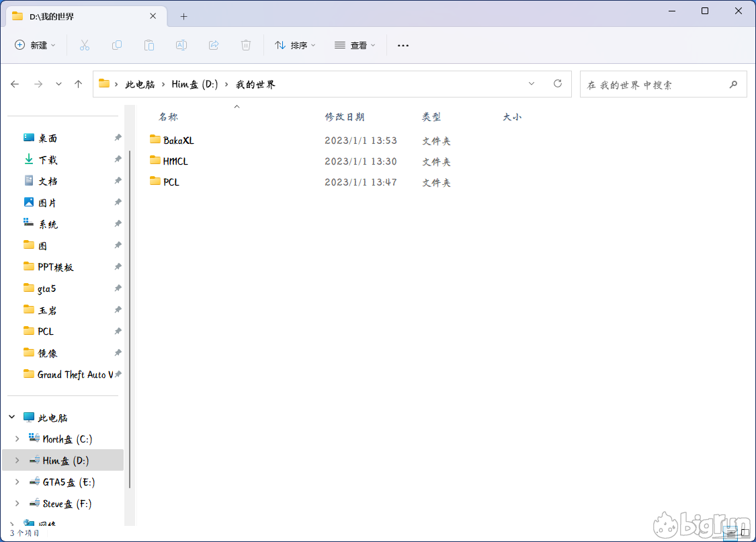This screenshot has width=756, height=542.
Task: Click the Delete trash can icon
Action: (246, 45)
